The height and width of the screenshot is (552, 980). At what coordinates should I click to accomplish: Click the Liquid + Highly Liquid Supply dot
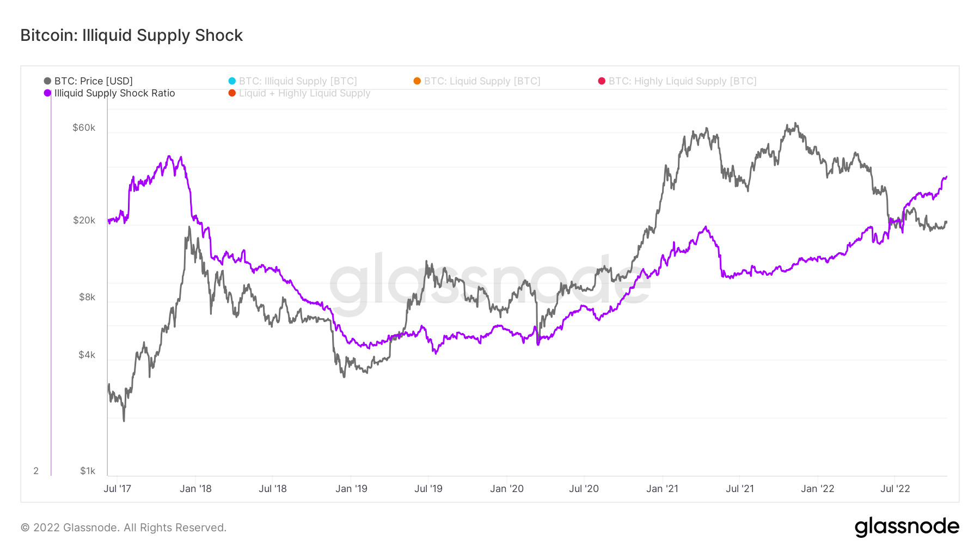[x=232, y=93]
